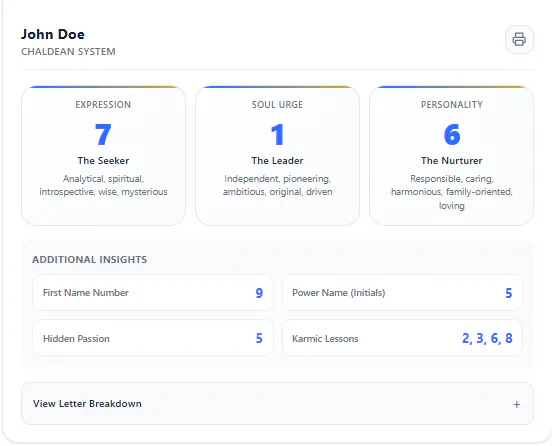This screenshot has width=552, height=446.
Task: Select the Soul Urge number 1 card
Action: tap(277, 156)
